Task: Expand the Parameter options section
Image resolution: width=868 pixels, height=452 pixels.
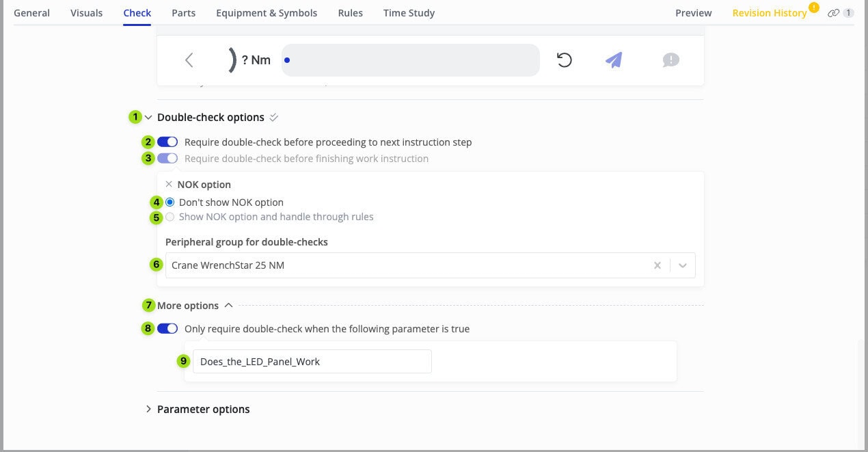Action: click(x=148, y=409)
